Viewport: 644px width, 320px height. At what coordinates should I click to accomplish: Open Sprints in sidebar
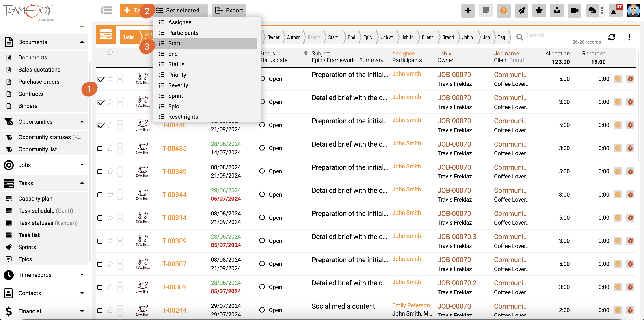(27, 247)
